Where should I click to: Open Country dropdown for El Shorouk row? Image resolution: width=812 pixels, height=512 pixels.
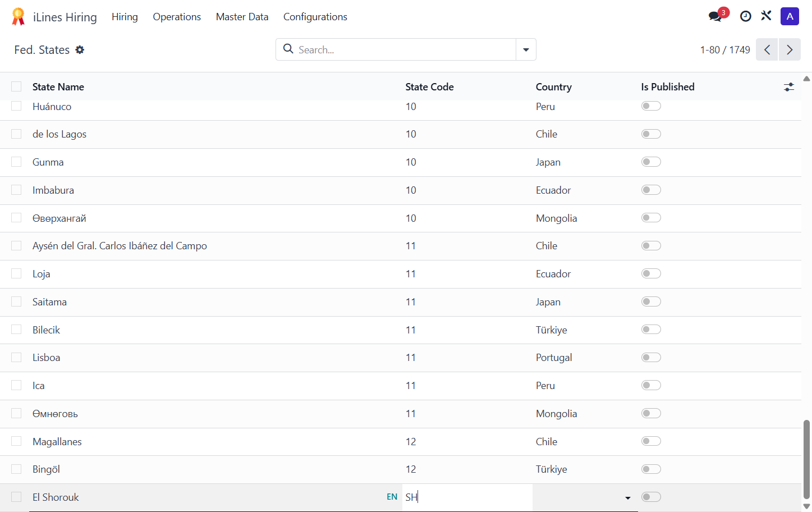(x=627, y=498)
